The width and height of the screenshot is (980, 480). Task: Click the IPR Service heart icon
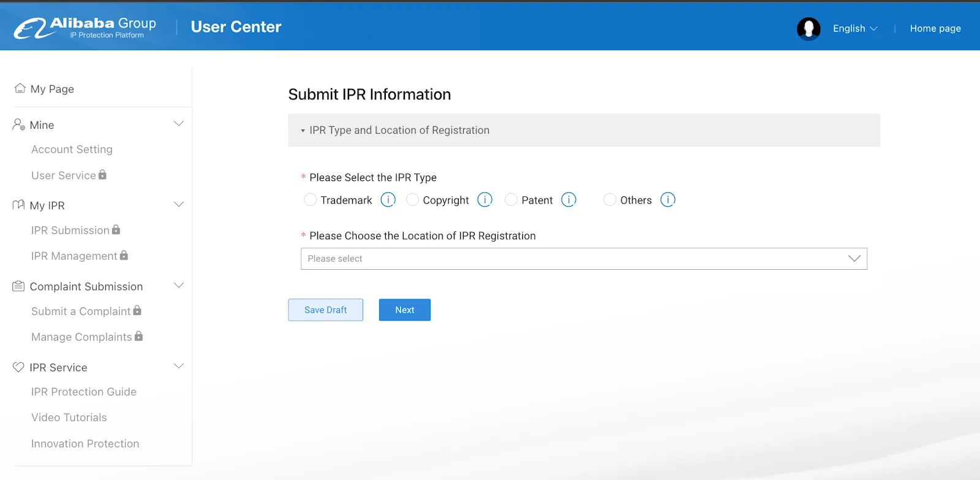coord(19,367)
